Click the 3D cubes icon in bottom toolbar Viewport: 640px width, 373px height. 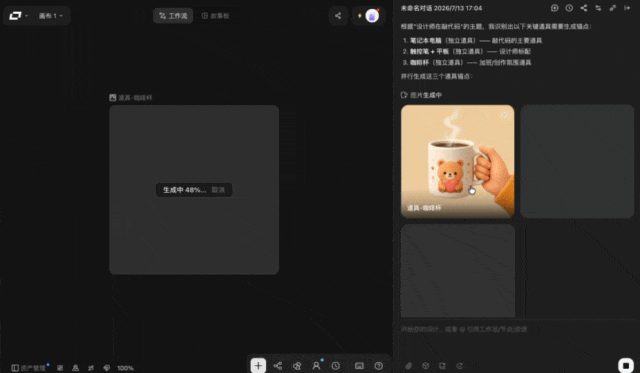[297, 366]
